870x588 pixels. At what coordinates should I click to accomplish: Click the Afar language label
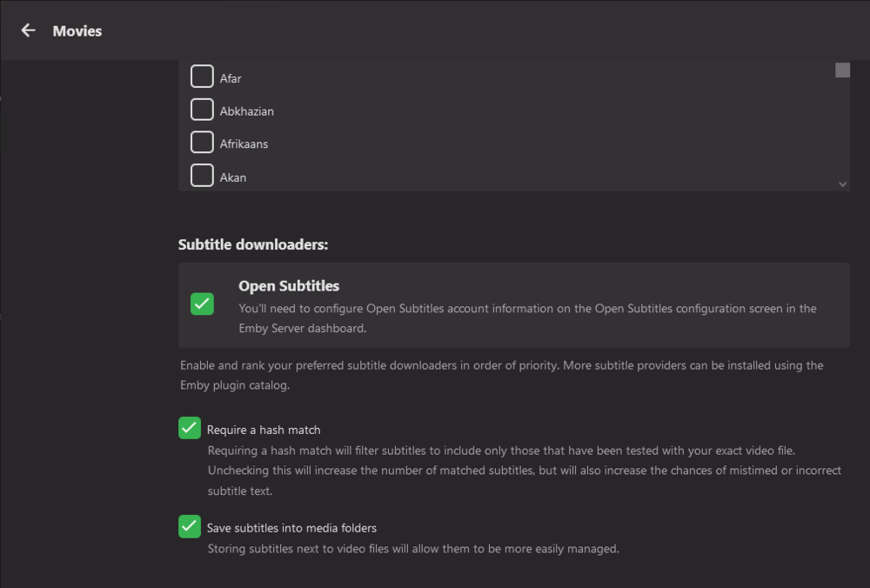(231, 78)
